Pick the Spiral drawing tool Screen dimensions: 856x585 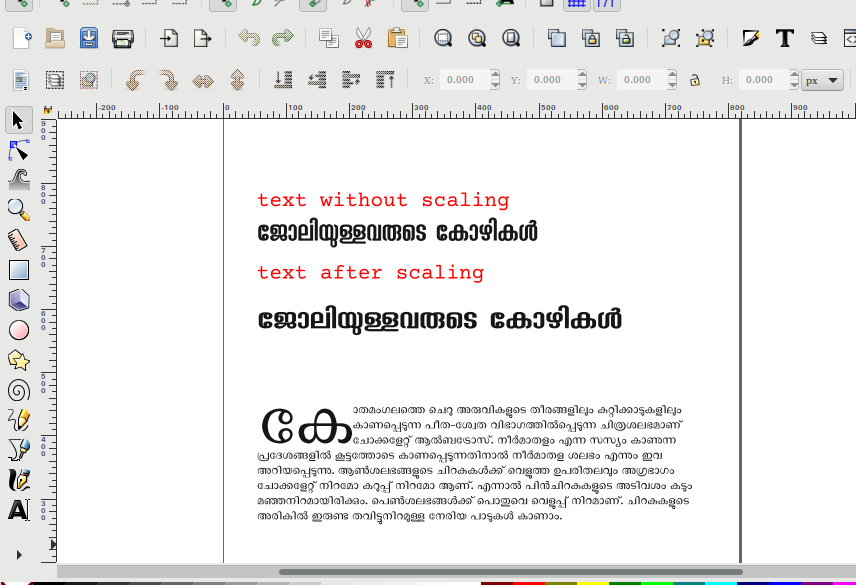pyautogui.click(x=18, y=389)
